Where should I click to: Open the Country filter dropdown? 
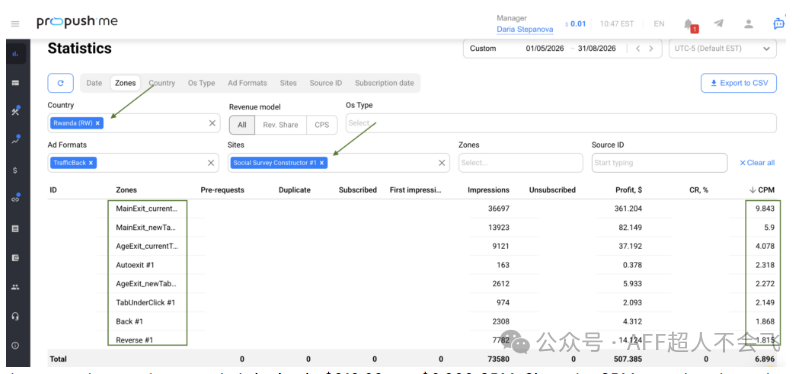[x=134, y=123]
